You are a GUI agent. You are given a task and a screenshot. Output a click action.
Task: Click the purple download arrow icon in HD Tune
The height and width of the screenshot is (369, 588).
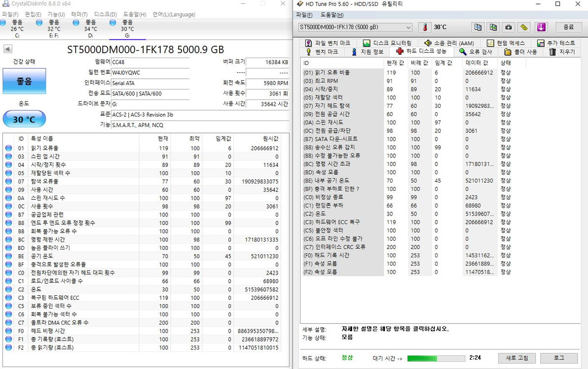541,27
